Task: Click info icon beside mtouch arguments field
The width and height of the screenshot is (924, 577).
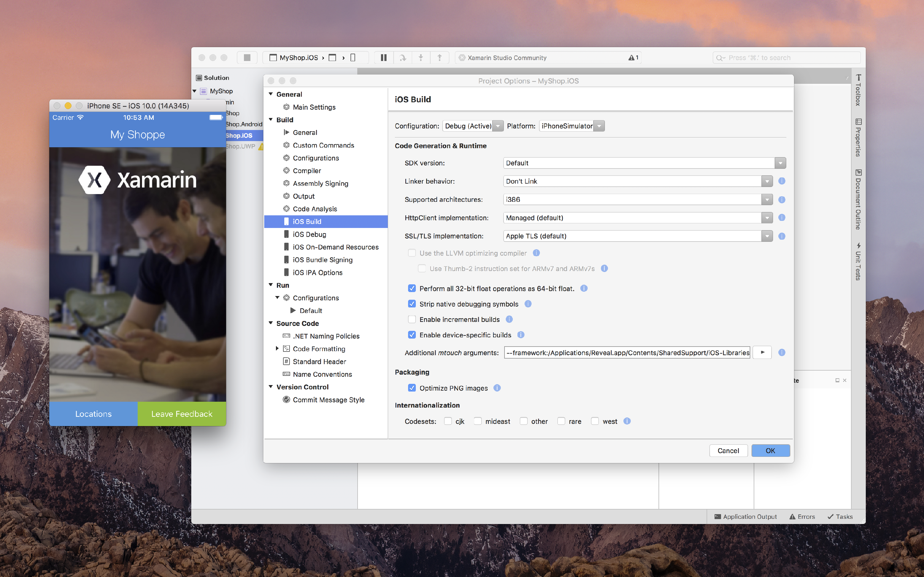Action: point(782,352)
